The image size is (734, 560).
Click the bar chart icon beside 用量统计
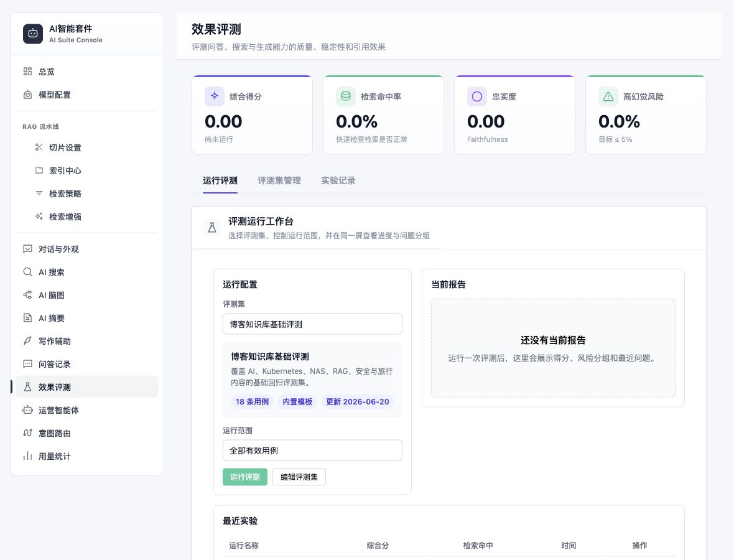coord(27,455)
